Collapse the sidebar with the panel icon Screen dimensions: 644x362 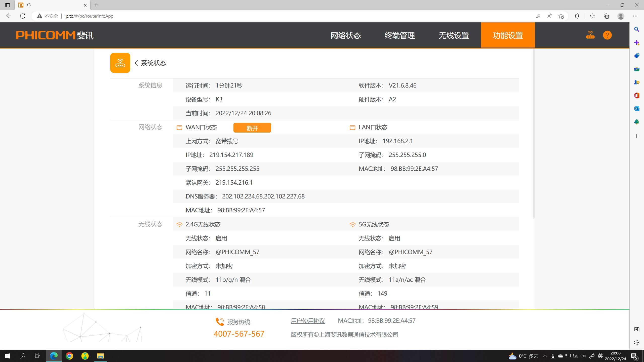point(637,329)
